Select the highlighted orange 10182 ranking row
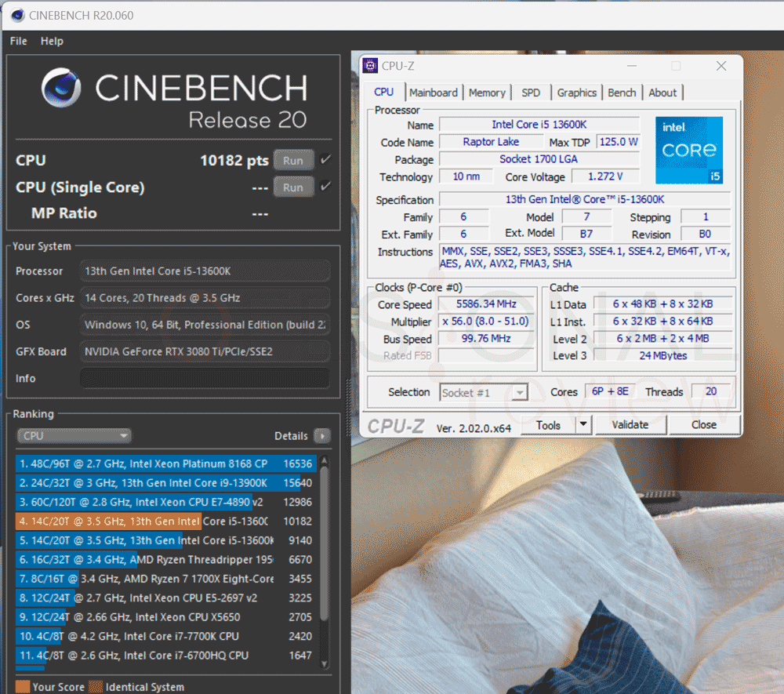The image size is (784, 694). 166,521
